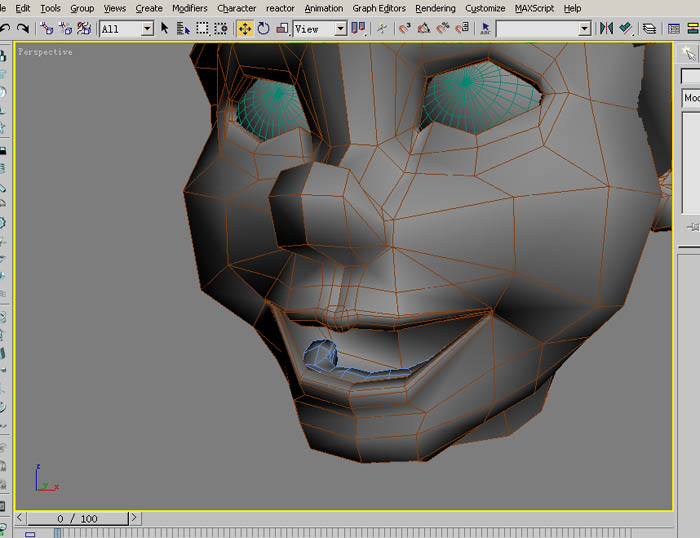
Task: Open the Help menu
Action: (572, 8)
